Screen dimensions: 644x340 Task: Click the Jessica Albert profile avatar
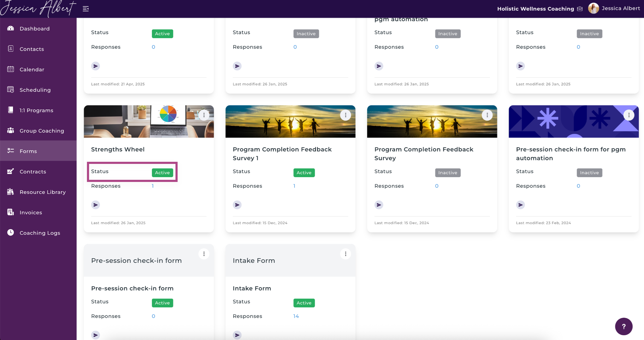(x=593, y=8)
